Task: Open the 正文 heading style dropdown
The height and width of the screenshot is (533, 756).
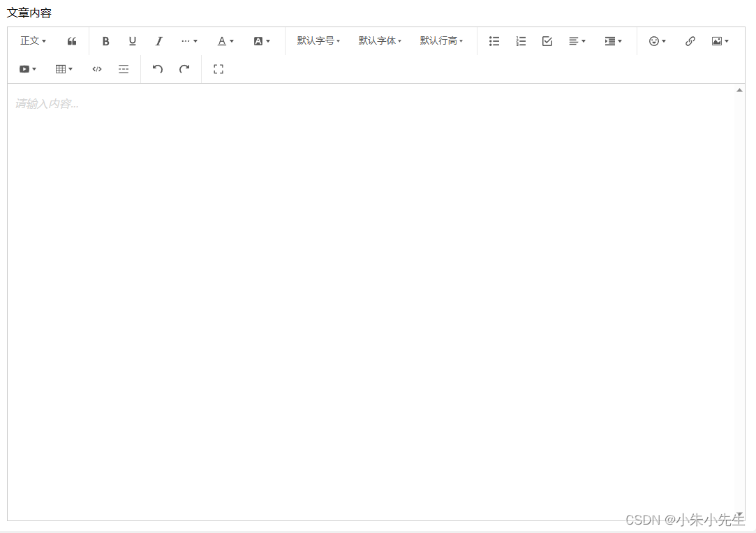Action: tap(33, 41)
